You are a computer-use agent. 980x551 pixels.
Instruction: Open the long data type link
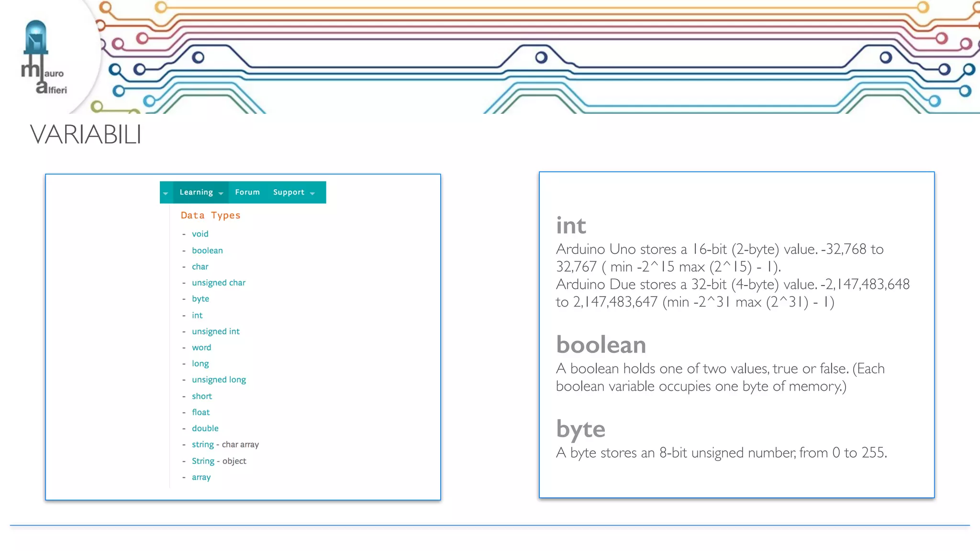[200, 364]
